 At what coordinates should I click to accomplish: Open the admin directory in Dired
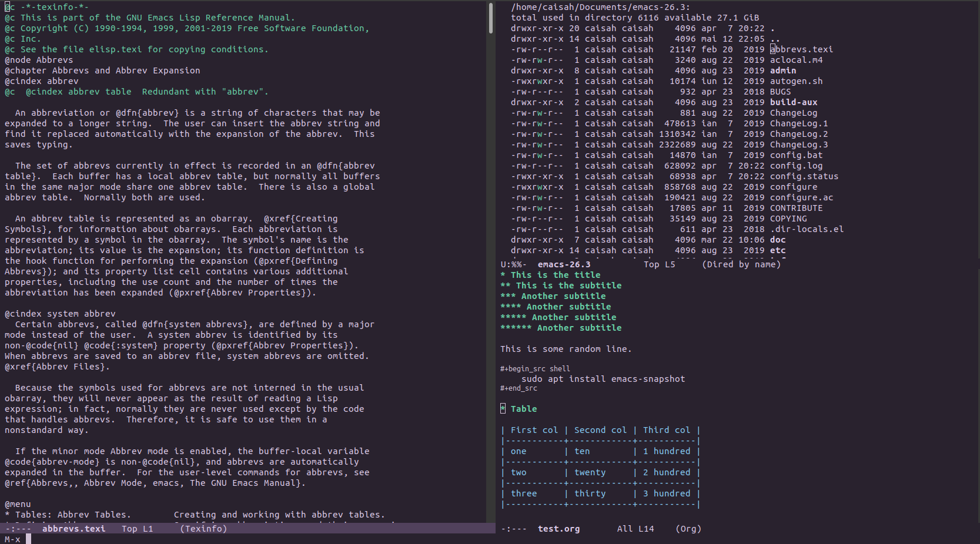pyautogui.click(x=783, y=70)
